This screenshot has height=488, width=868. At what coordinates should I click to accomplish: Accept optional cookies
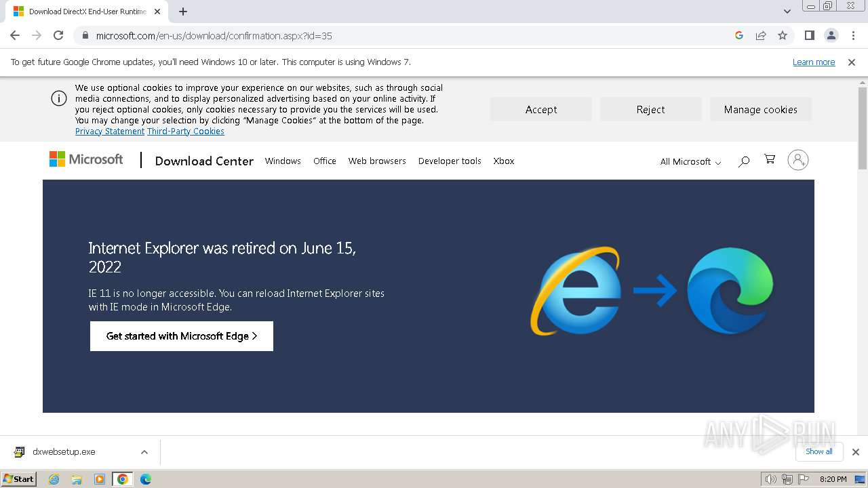click(x=541, y=109)
